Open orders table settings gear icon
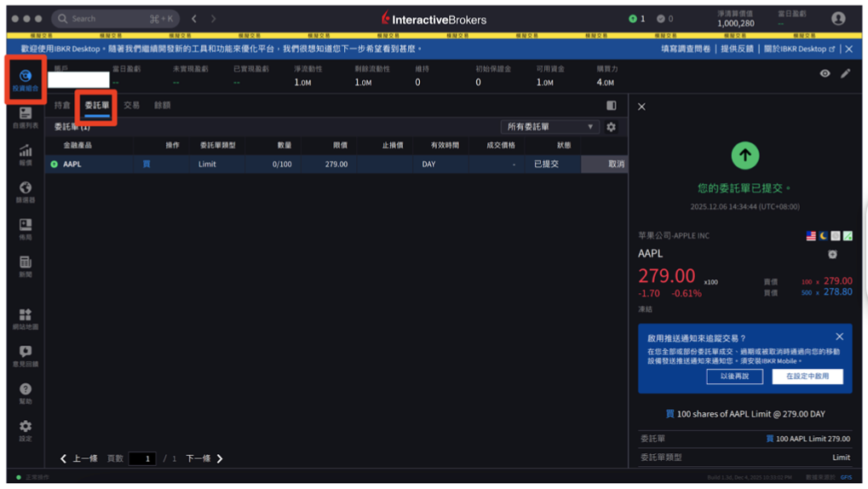 (x=611, y=127)
